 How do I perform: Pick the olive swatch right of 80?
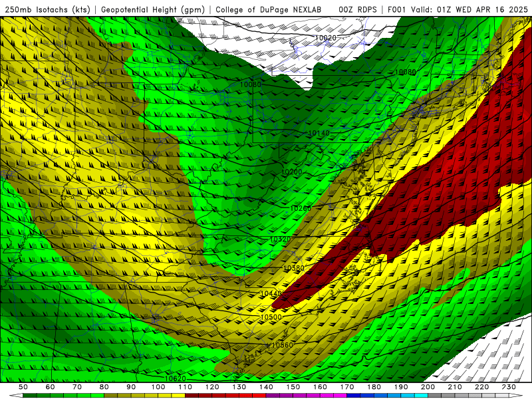pyautogui.click(x=111, y=396)
